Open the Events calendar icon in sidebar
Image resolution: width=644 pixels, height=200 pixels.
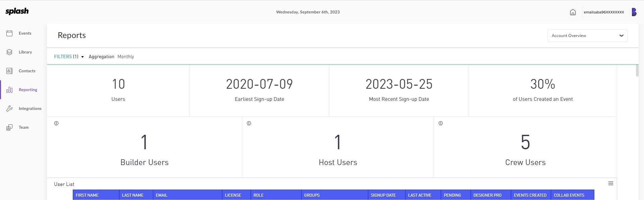tap(9, 33)
